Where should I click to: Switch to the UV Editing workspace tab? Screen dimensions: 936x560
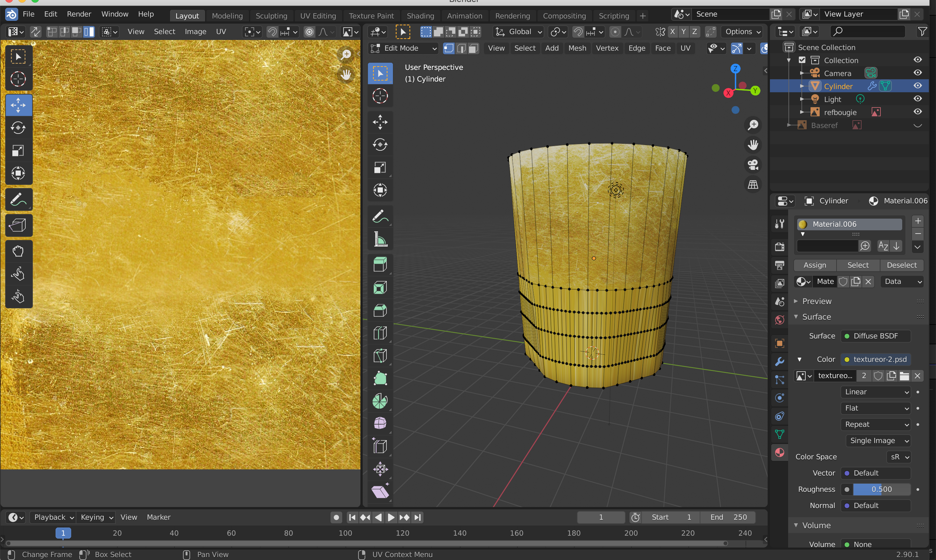[318, 16]
